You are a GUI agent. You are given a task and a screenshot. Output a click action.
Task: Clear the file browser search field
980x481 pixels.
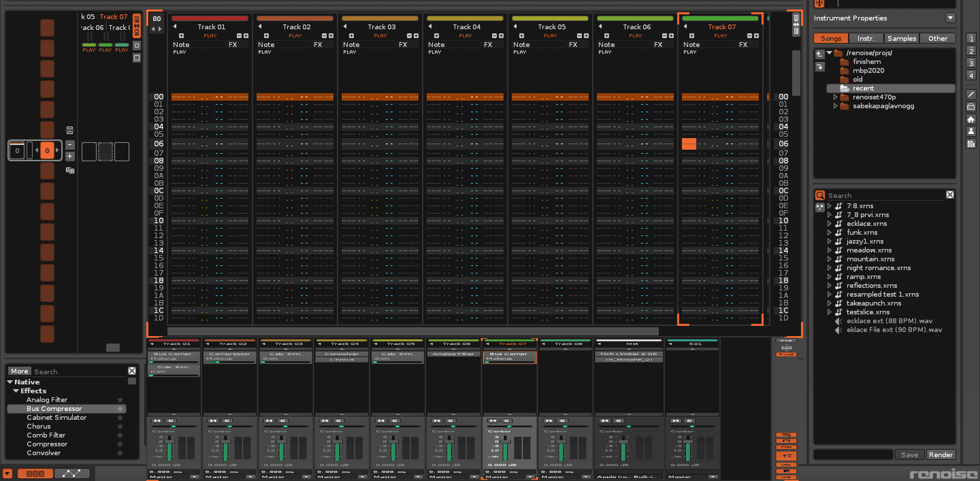tap(950, 195)
